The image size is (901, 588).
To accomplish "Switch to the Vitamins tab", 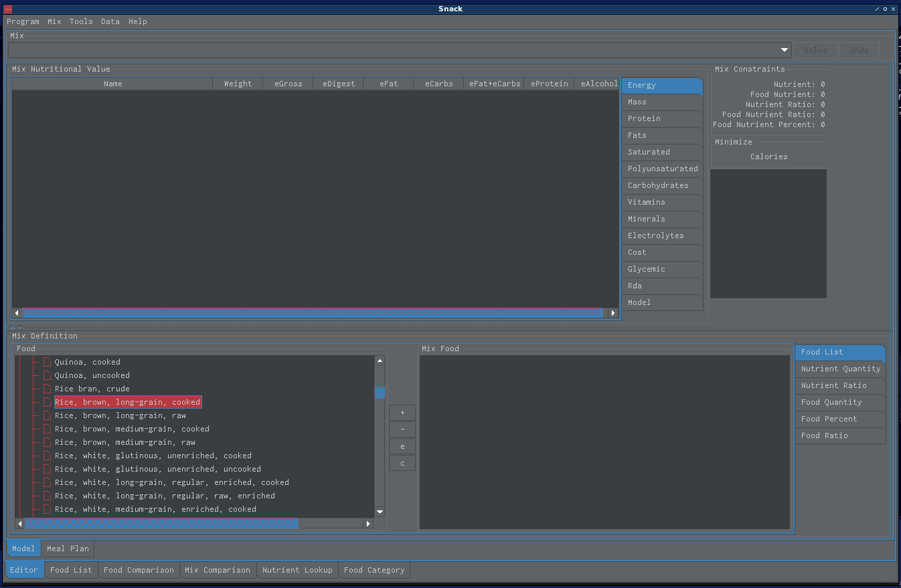I will point(662,202).
